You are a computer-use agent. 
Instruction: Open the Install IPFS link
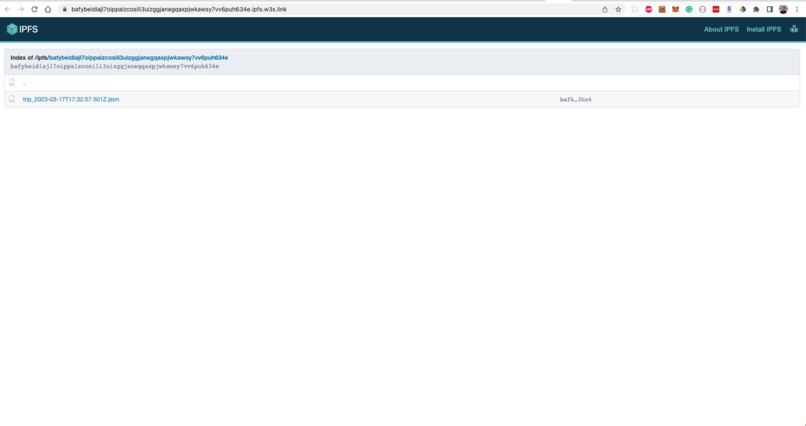(x=763, y=29)
